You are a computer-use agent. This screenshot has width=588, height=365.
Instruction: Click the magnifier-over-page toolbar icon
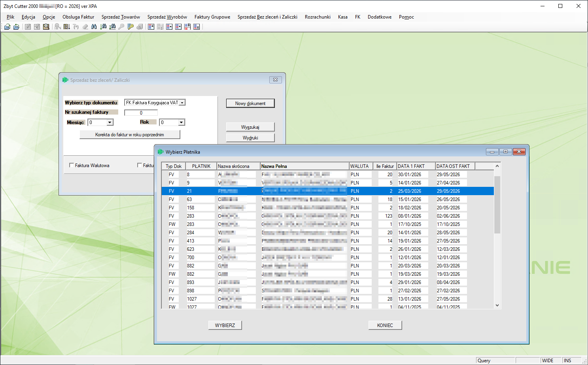coord(46,27)
